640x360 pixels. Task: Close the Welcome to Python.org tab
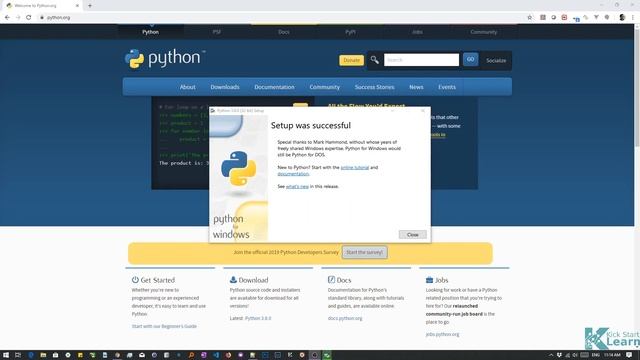[x=77, y=6]
